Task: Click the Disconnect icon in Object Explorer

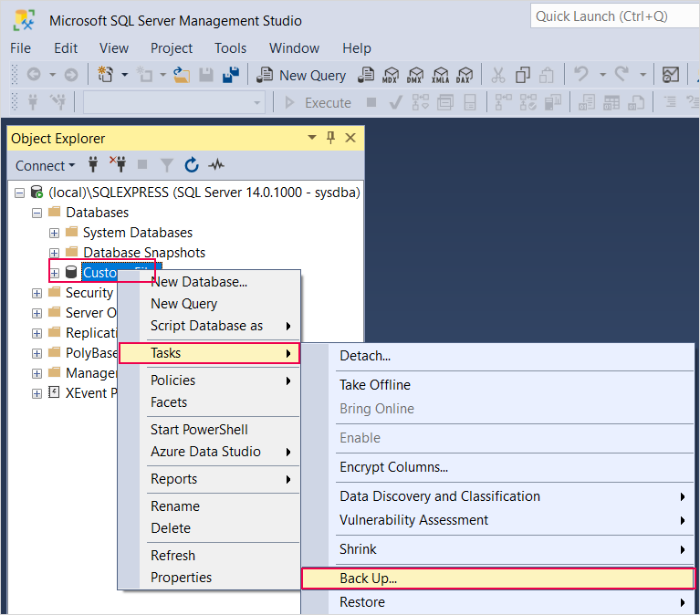Action: click(118, 164)
